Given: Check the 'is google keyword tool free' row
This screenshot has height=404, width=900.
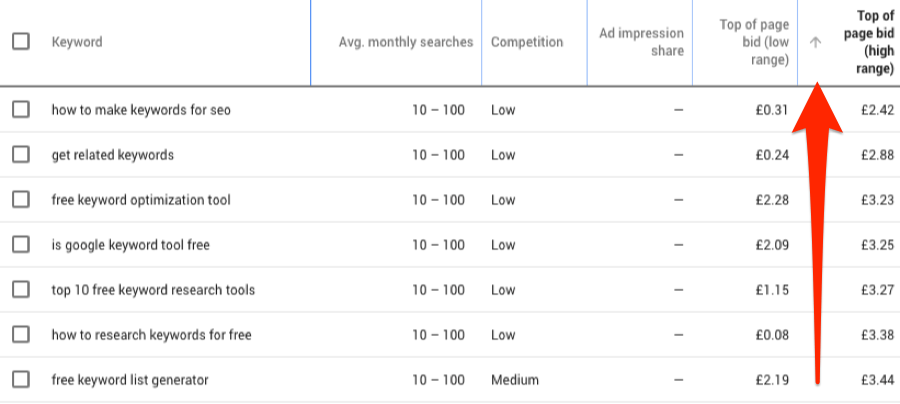Looking at the screenshot, I should (x=21, y=244).
